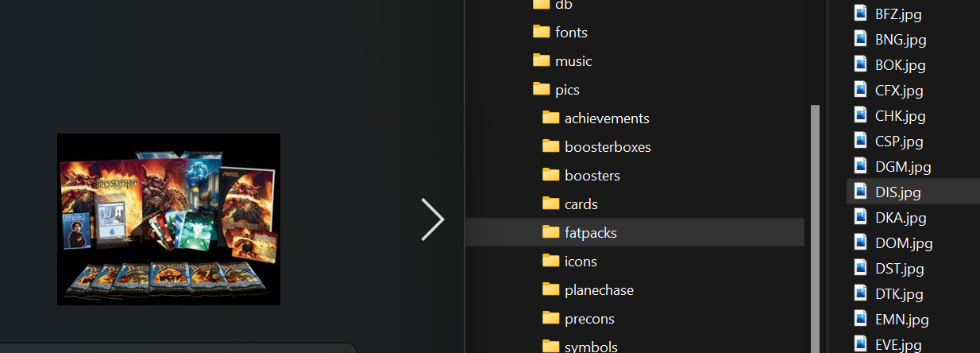The image size is (980, 353).
Task: Open the symbols subfolder label
Action: [591, 347]
